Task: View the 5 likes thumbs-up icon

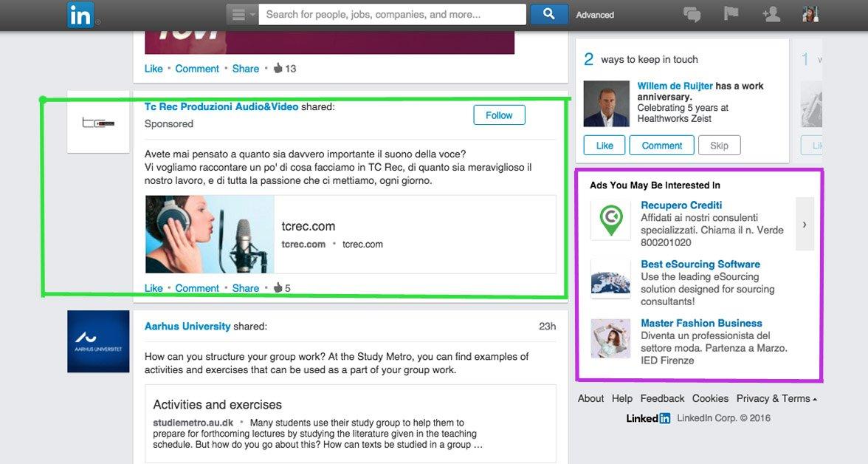Action: 278,287
